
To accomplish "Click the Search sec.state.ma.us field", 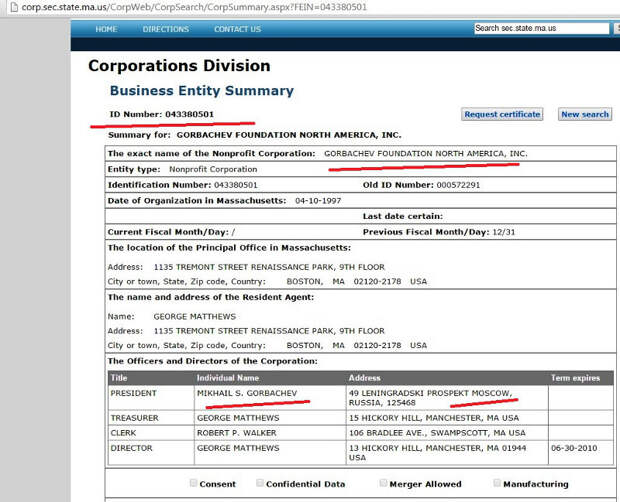I will pyautogui.click(x=542, y=28).
